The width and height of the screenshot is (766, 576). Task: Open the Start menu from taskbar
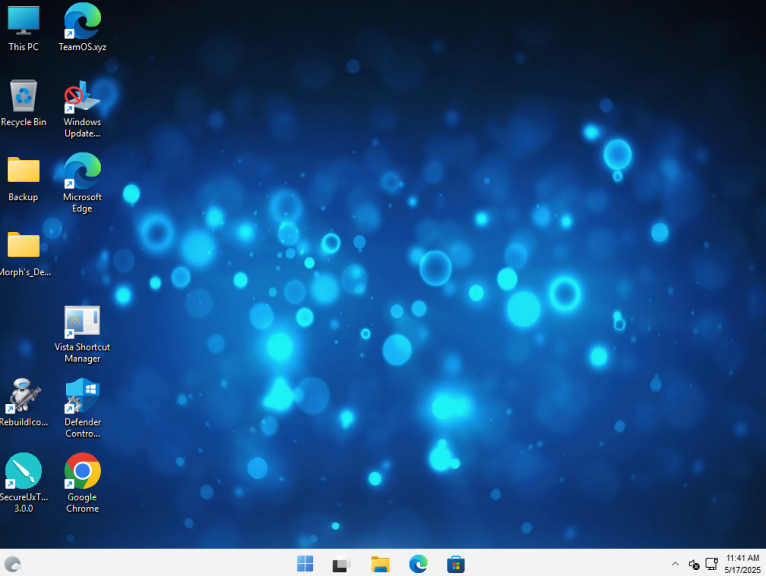(x=305, y=564)
